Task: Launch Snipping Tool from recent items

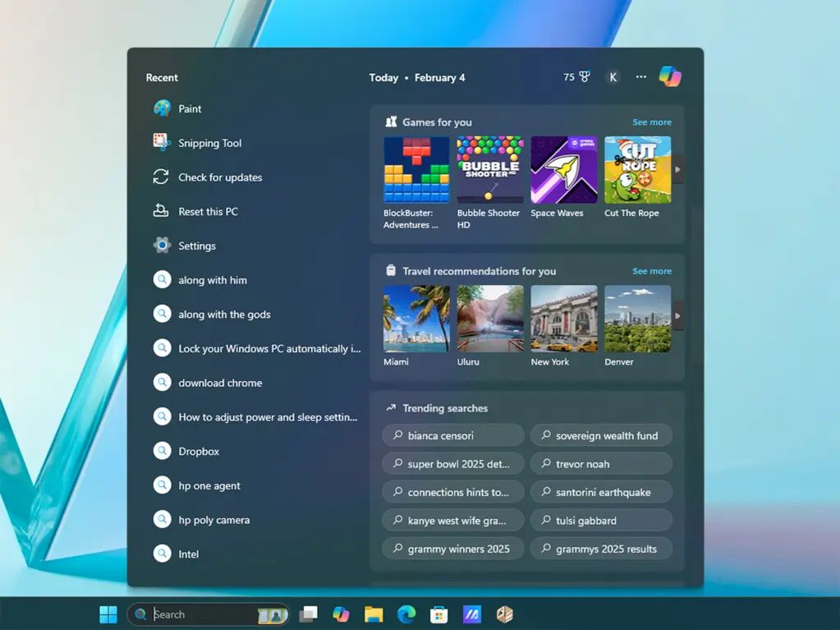Action: 209,143
